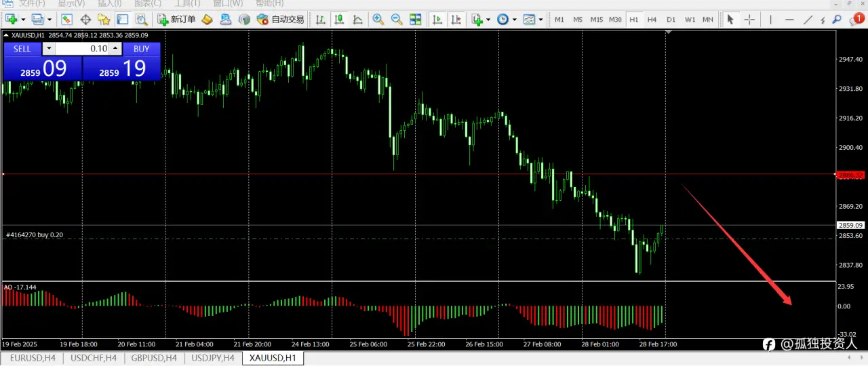
Task: Select the H4 timeframe button
Action: click(x=652, y=20)
